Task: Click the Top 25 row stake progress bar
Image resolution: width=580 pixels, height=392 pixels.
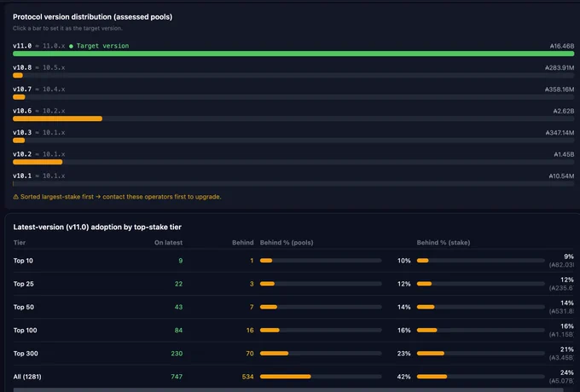Action: point(481,284)
